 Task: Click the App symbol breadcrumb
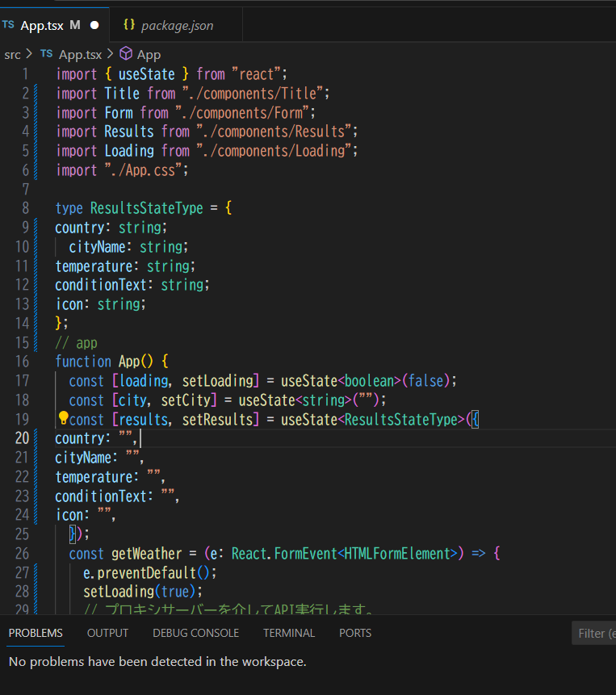(x=149, y=55)
